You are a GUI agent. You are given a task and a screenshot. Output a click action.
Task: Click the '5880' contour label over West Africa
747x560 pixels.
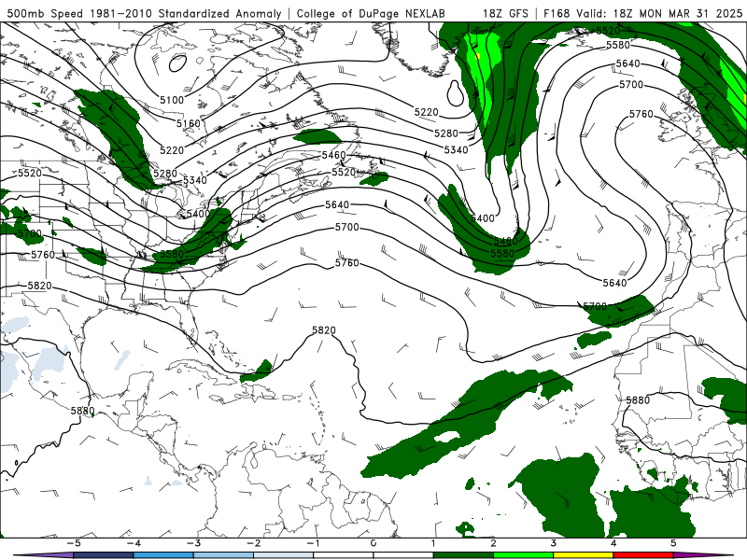(638, 400)
